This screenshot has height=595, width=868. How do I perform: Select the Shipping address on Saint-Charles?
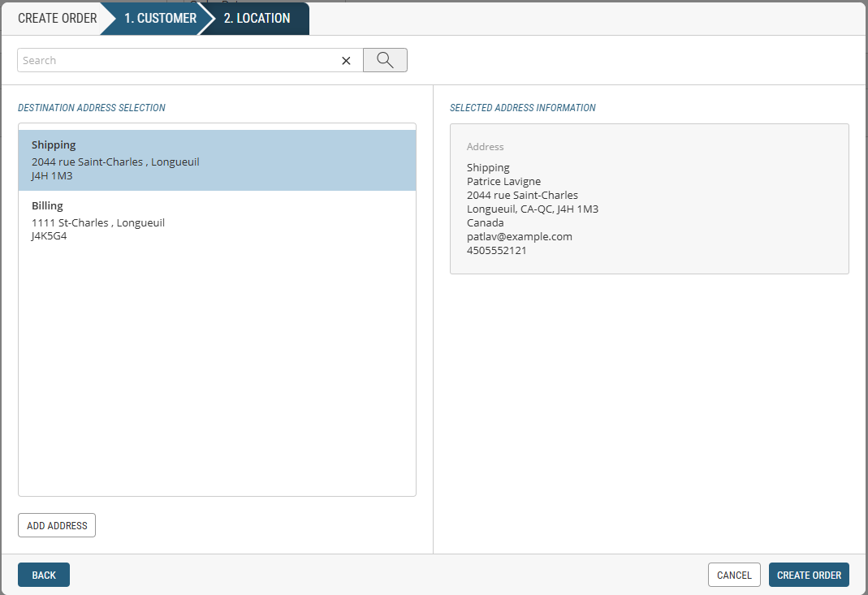(217, 160)
